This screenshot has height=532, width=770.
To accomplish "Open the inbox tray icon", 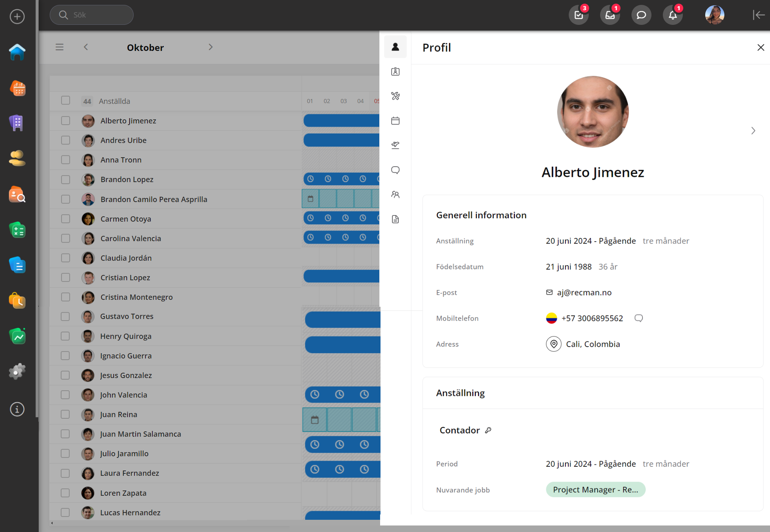I will click(x=610, y=15).
